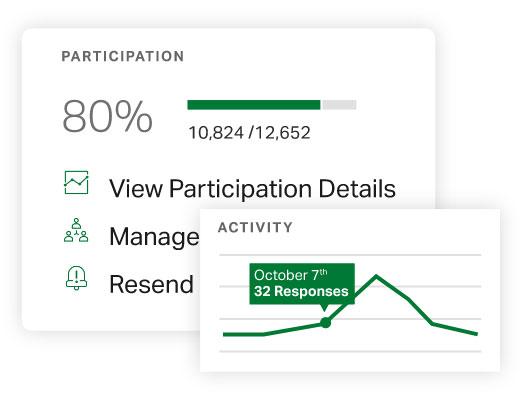Viewport: 520px width, 400px height.
Task: Click the 80% participation figure
Action: pyautogui.click(x=107, y=116)
